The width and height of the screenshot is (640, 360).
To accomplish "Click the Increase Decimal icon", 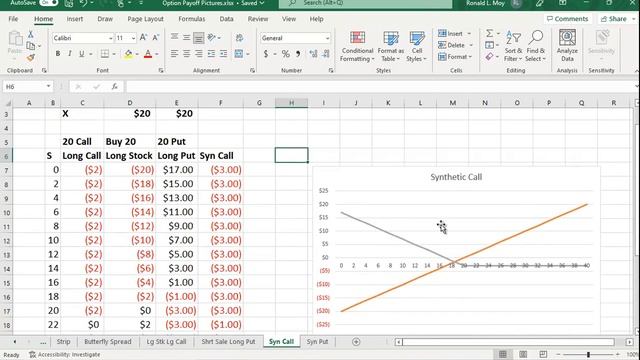I will 313,54.
